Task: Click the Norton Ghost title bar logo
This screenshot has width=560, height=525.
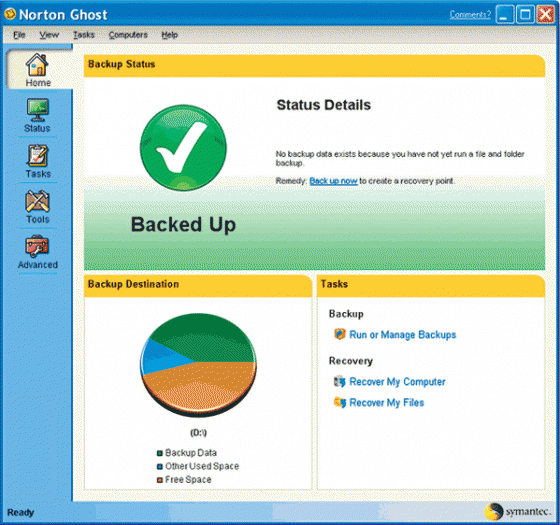Action: point(10,14)
